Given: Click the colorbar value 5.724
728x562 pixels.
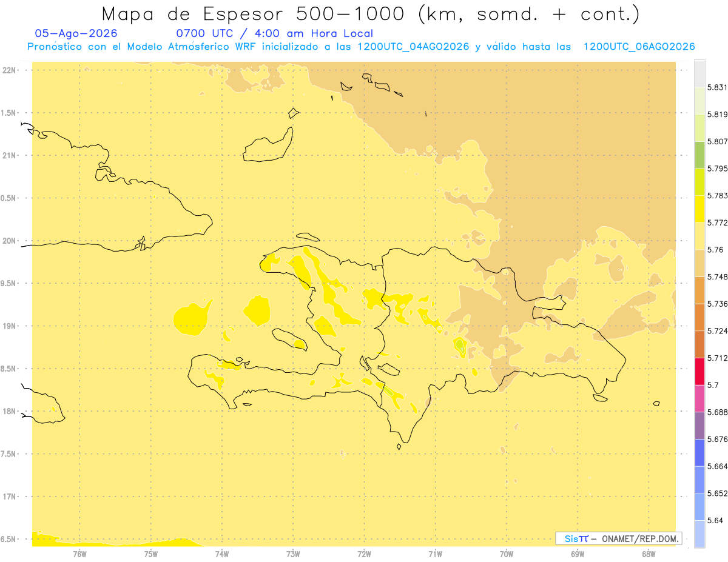Looking at the screenshot, I should (717, 331).
